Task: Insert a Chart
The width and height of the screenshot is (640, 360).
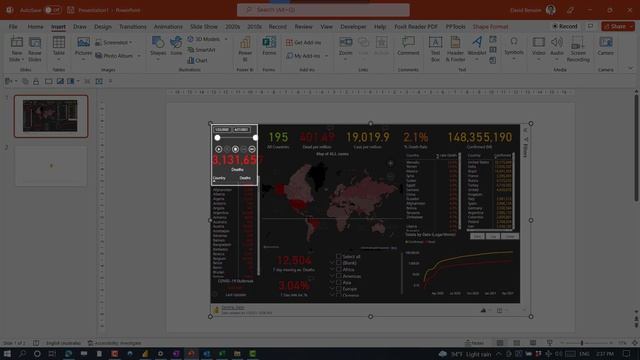Action: click(x=198, y=60)
